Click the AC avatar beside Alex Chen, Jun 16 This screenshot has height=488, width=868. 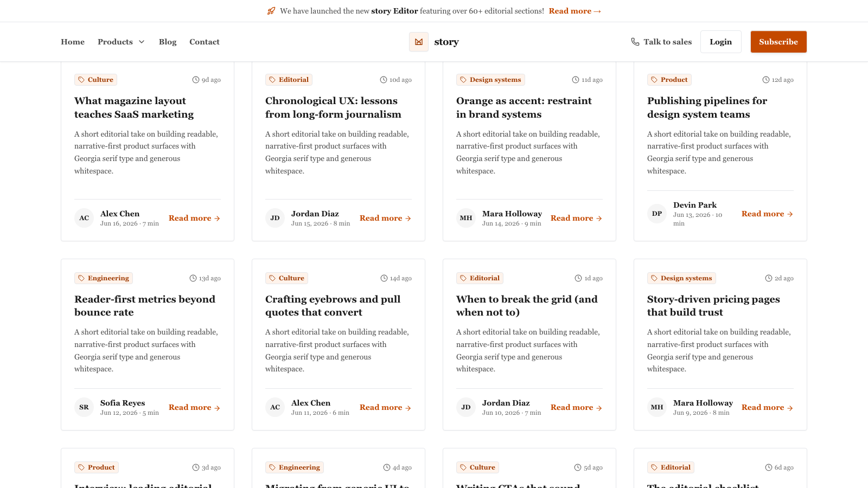point(84,218)
